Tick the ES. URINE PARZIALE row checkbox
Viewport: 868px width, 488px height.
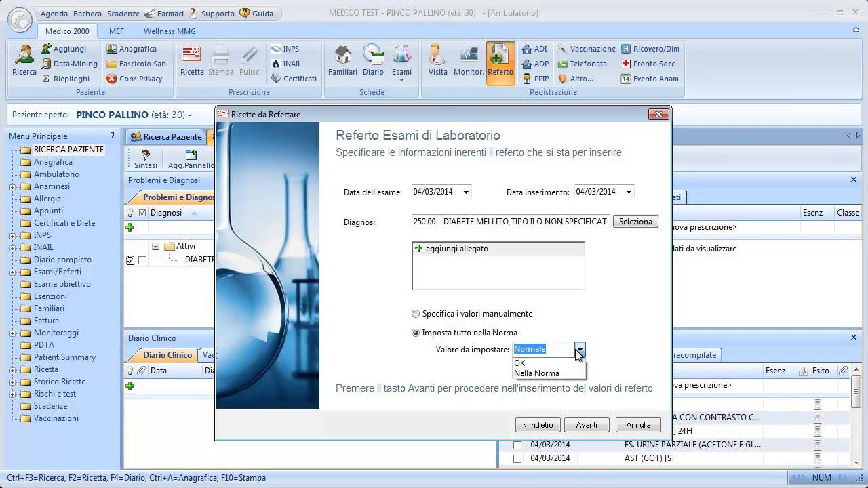[x=517, y=445]
